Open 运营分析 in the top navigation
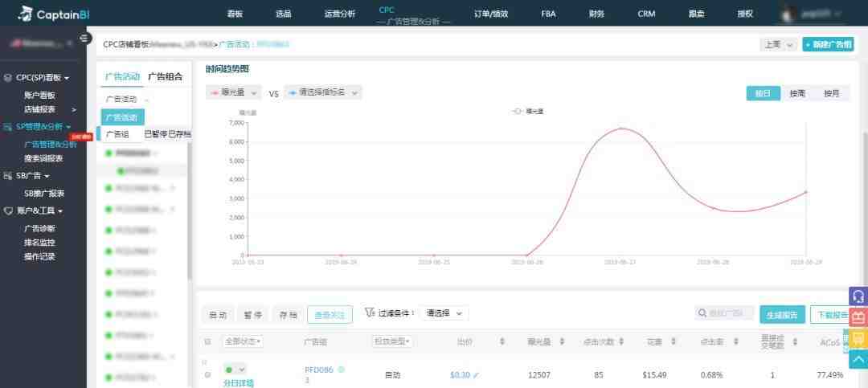868x388 pixels. 340,14
